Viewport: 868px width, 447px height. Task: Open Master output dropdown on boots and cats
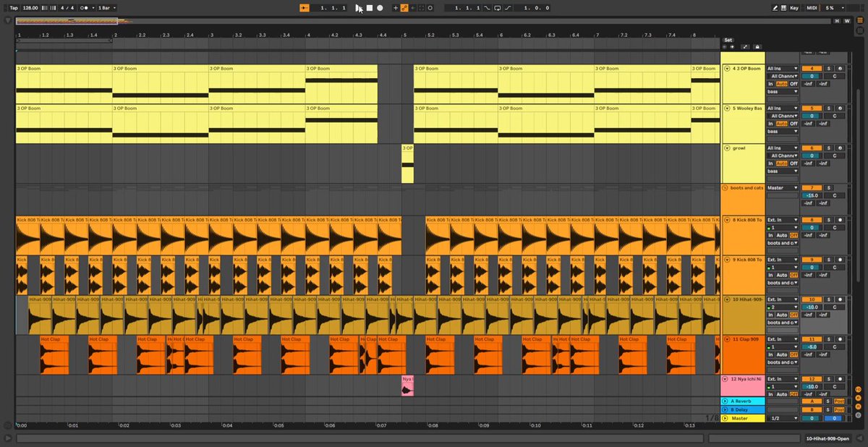[x=783, y=188]
